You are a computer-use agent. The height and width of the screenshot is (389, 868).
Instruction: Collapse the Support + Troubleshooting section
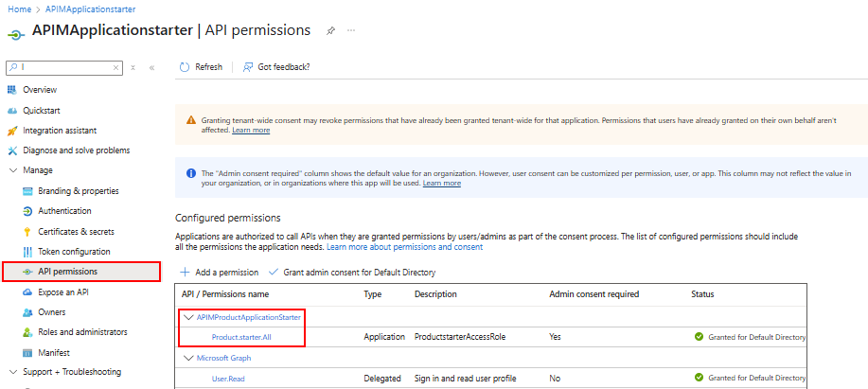tap(12, 372)
